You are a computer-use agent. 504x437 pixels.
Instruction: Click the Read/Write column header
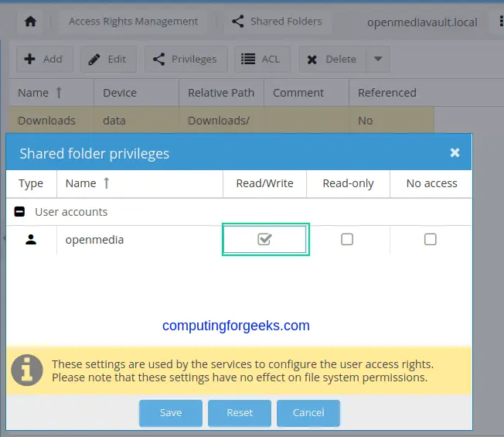(264, 183)
